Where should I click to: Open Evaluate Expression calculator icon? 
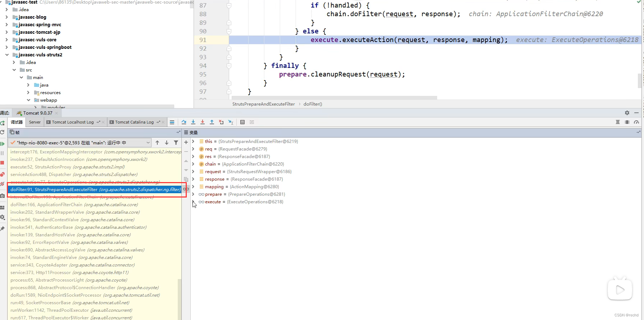(x=242, y=122)
